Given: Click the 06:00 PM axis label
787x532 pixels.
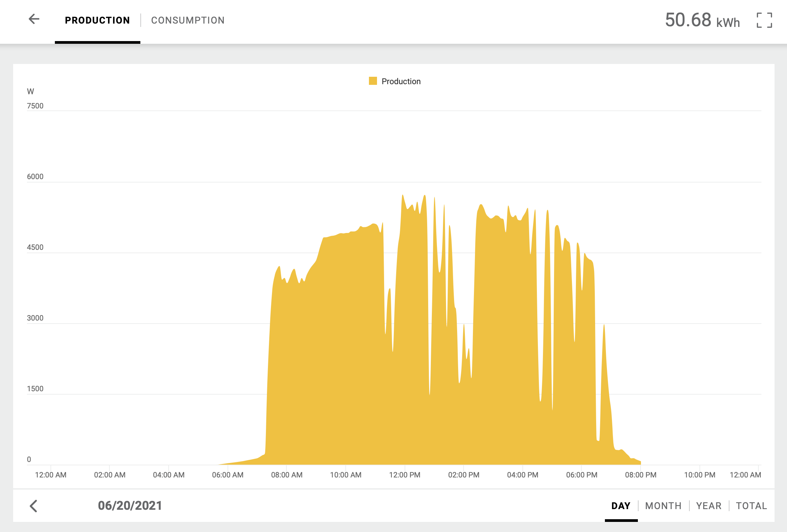Looking at the screenshot, I should (x=581, y=475).
